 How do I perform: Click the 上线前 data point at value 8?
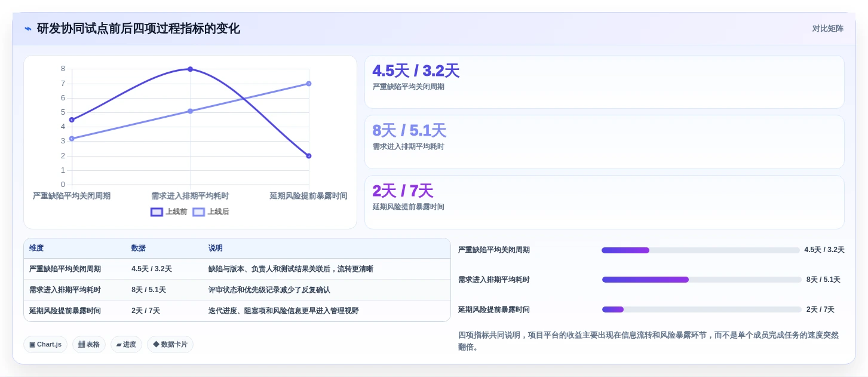[x=190, y=69]
